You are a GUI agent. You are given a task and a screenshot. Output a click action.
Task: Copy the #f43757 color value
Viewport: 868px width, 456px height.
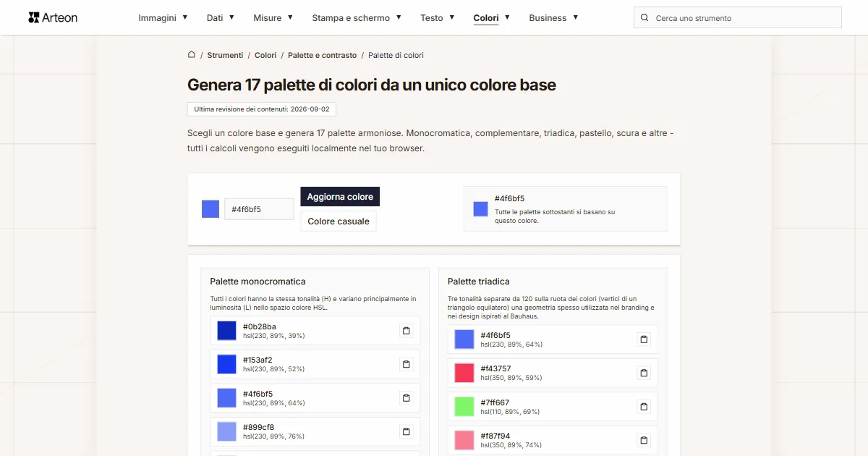pos(644,373)
